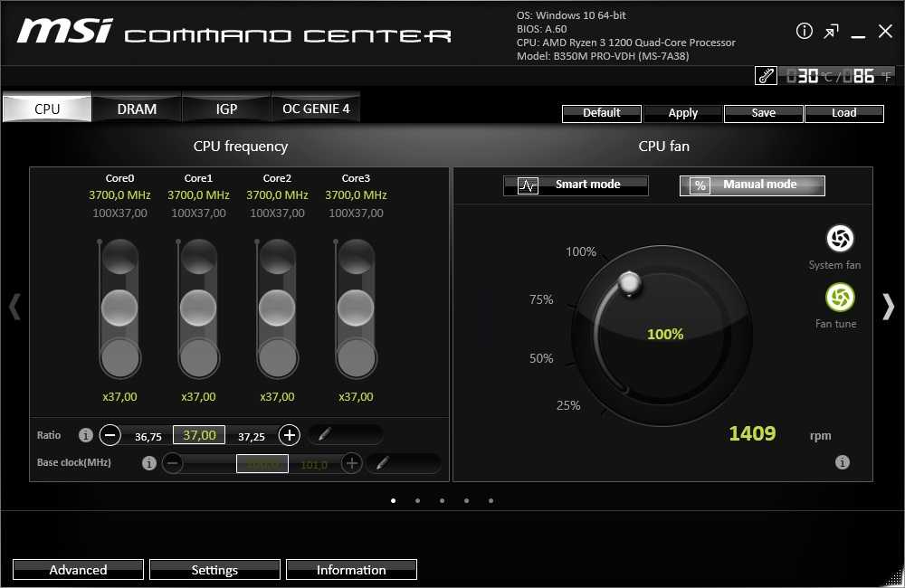Click the Ratio value field showing 37,00
The image size is (905, 588).
point(199,435)
